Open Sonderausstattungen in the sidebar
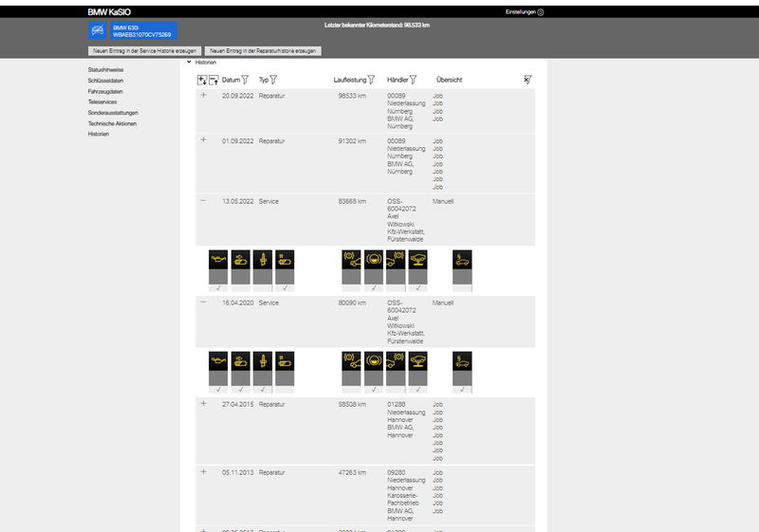Image resolution: width=759 pixels, height=532 pixels. tap(113, 113)
